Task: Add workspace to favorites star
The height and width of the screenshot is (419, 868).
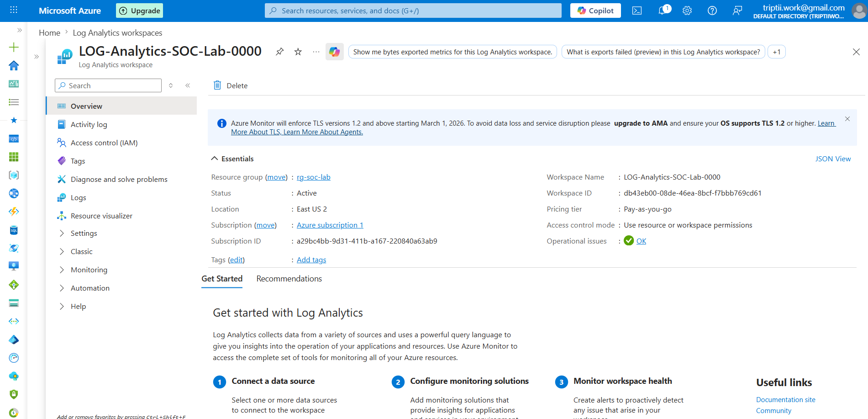Action: coord(298,52)
